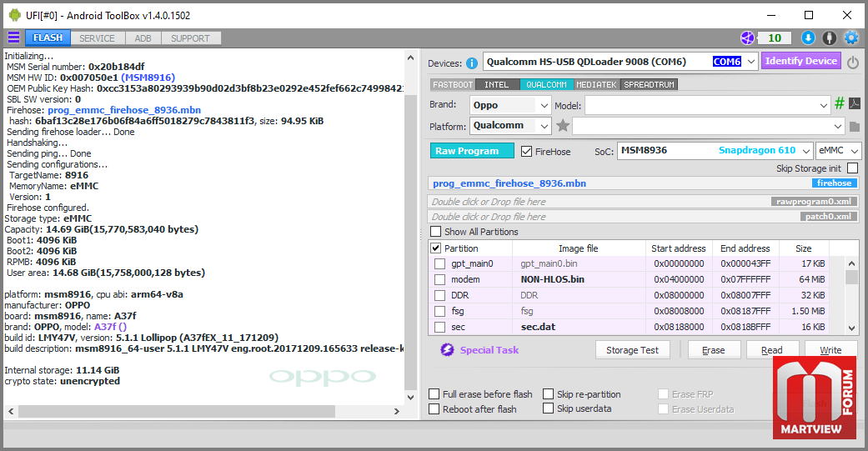The height and width of the screenshot is (451, 868).
Task: Click the log vertical scrollbar down arrow
Action: point(410,398)
